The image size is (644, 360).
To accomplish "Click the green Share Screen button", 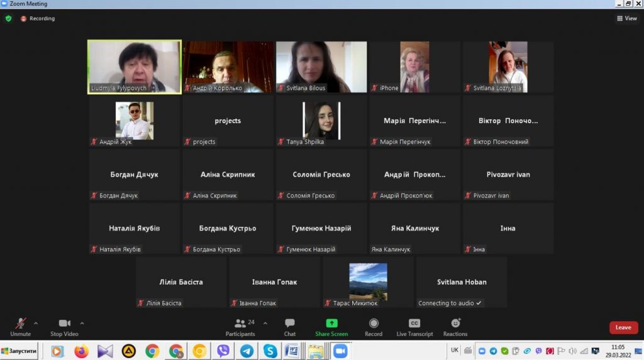I will pos(331,326).
